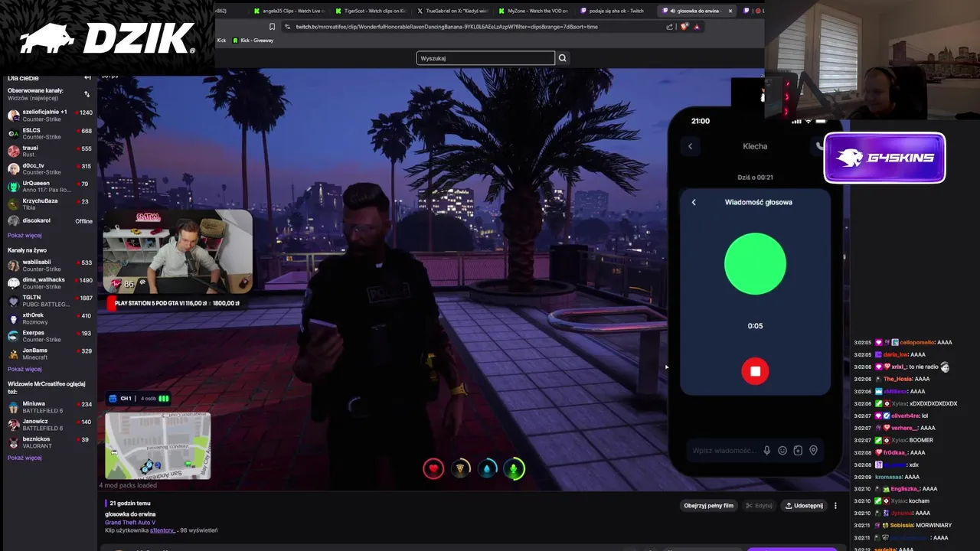
Task: Click the streamer webcam overlay in clip
Action: point(178,253)
